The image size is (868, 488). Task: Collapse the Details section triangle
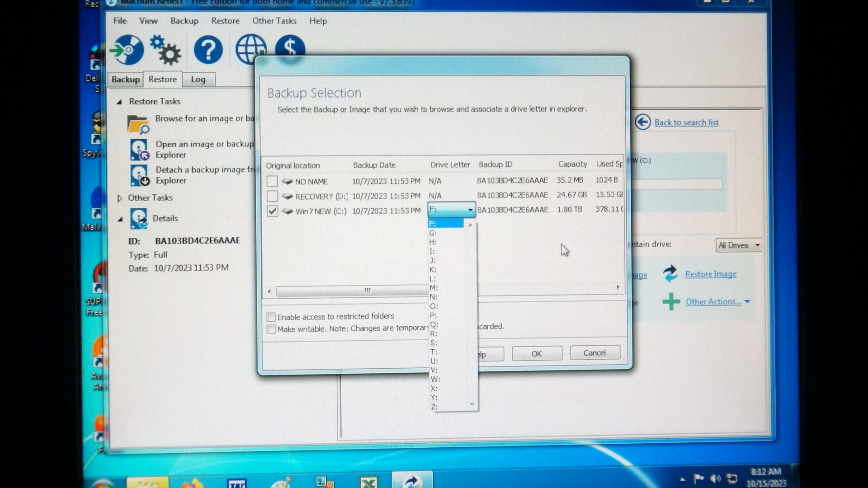coord(120,219)
